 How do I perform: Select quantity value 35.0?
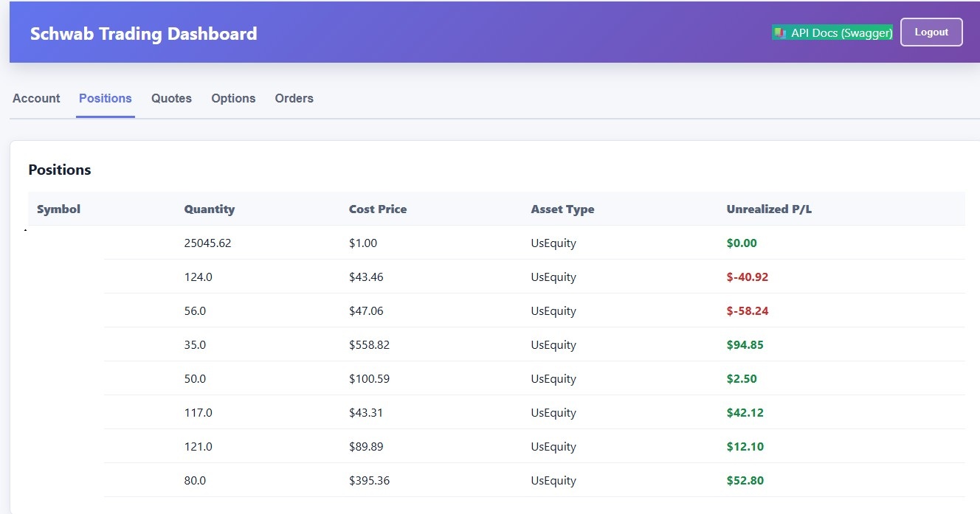[195, 345]
